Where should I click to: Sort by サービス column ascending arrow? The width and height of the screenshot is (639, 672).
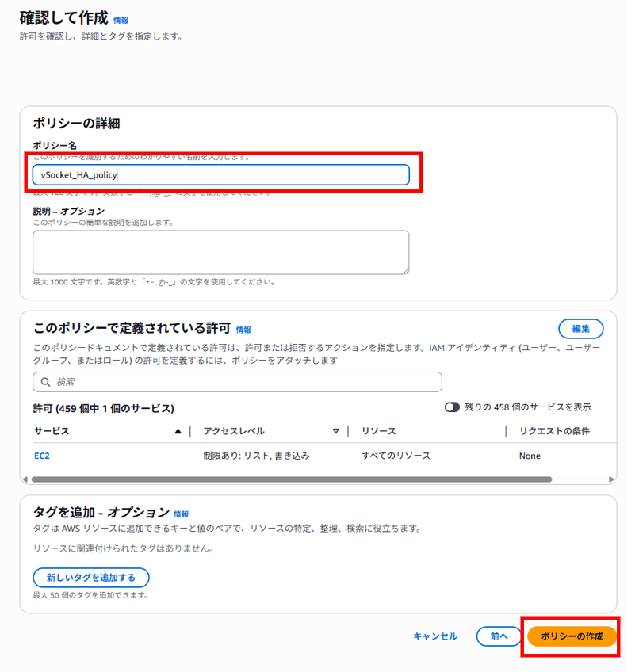(178, 431)
